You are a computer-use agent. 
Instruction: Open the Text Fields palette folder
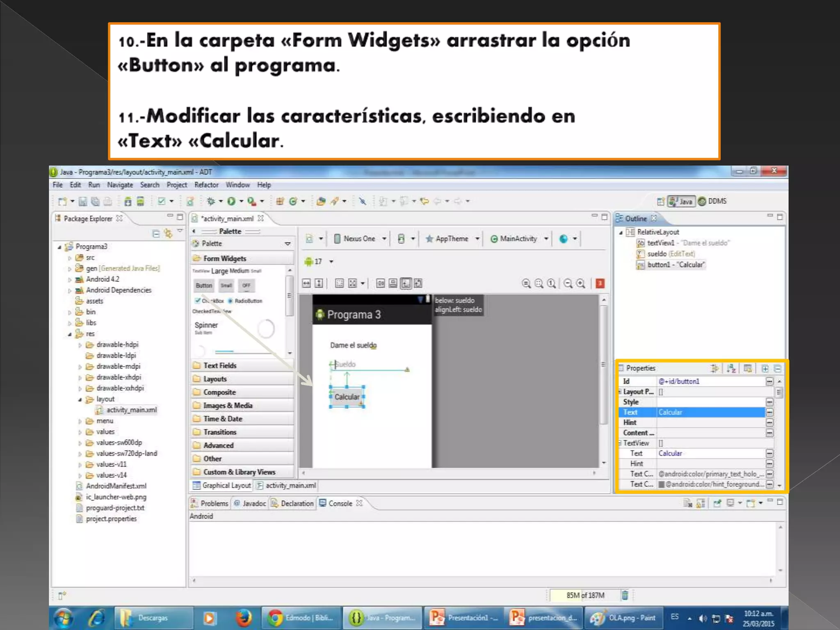pos(220,365)
